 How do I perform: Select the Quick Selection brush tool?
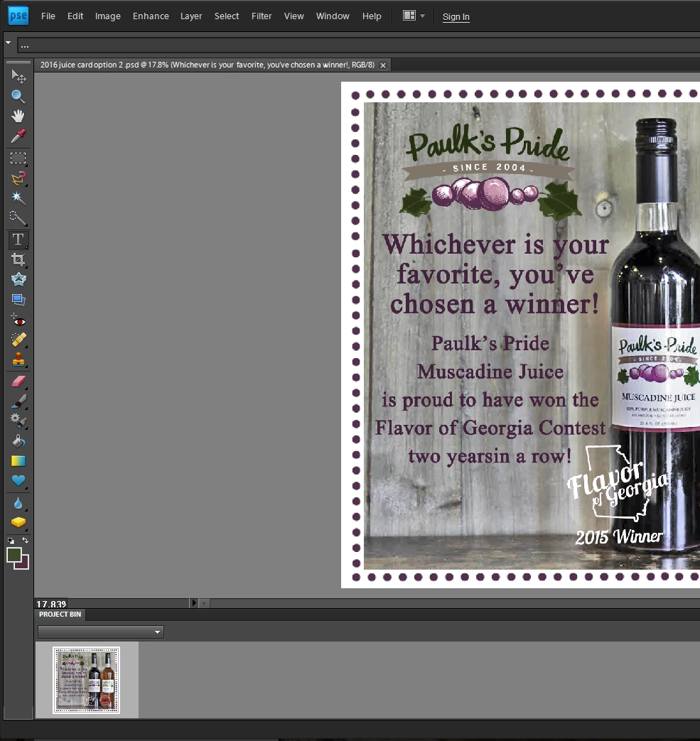pyautogui.click(x=18, y=218)
